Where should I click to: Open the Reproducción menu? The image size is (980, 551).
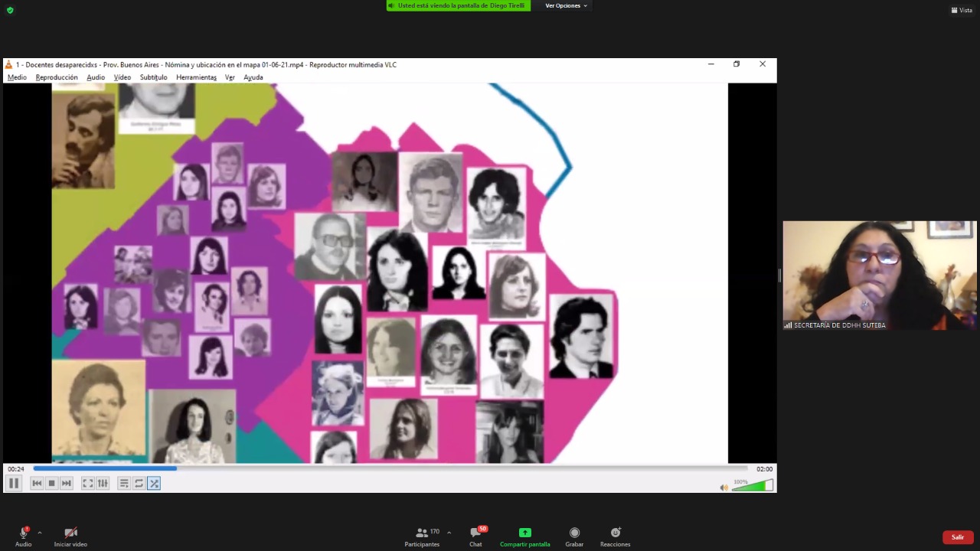pos(57,77)
